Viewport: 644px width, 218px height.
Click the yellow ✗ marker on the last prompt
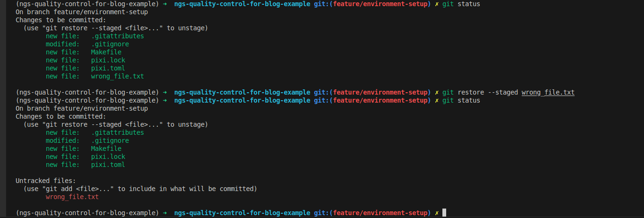point(437,213)
